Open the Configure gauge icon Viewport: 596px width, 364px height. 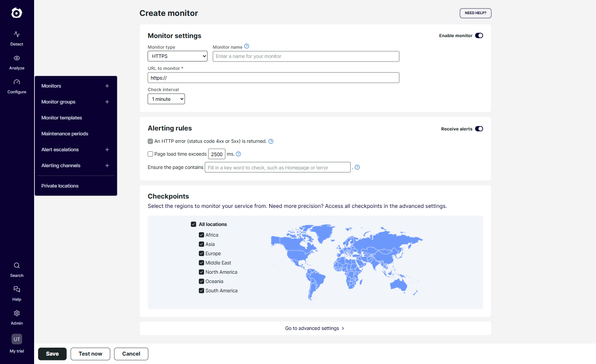point(17,82)
